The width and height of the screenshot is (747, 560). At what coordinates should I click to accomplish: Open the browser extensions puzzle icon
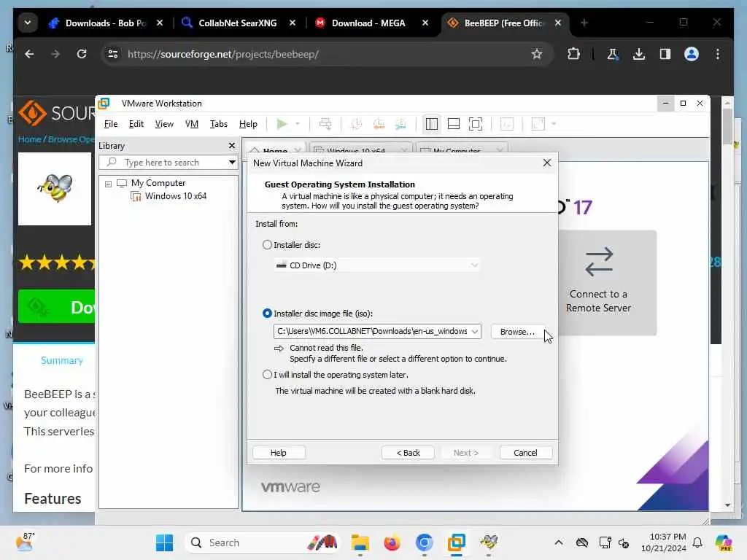point(573,54)
